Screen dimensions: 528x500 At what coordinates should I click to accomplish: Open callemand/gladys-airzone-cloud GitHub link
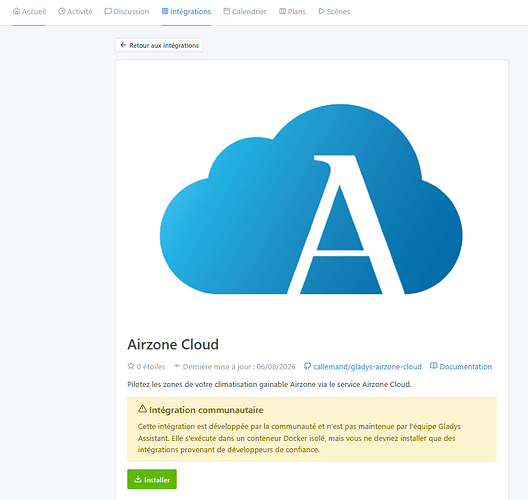click(x=363, y=367)
